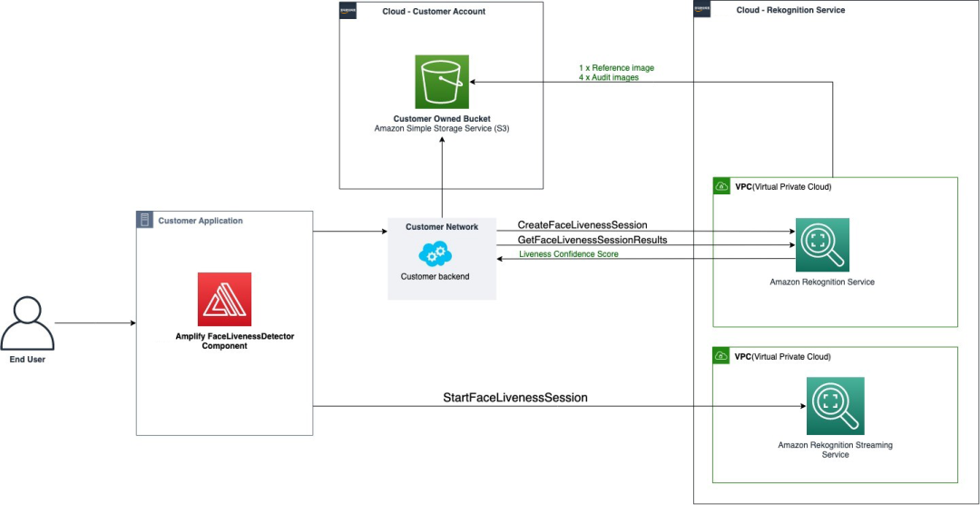Click VPC label of upper Rekognition box
The height and width of the screenshot is (505, 980).
[x=782, y=186]
